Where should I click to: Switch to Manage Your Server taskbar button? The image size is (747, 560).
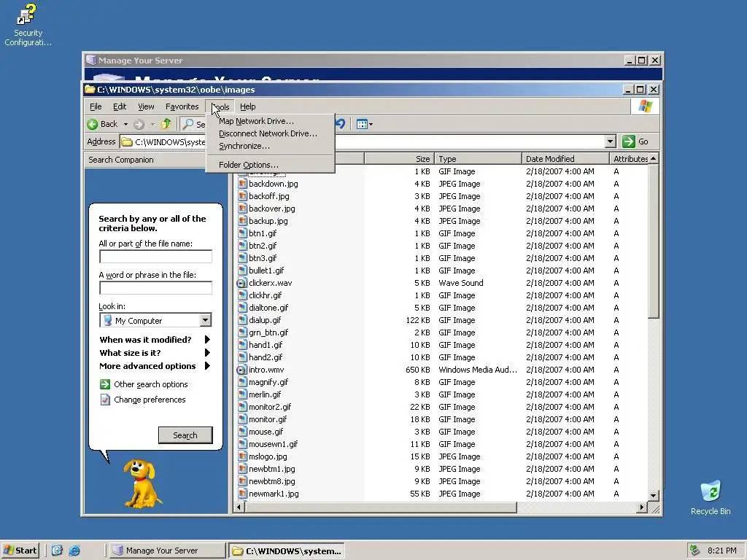click(167, 551)
